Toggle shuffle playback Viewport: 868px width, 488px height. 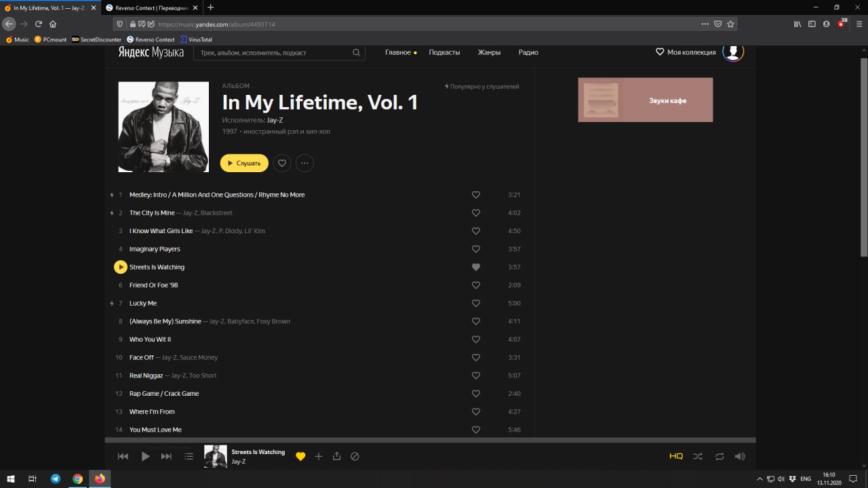point(698,456)
